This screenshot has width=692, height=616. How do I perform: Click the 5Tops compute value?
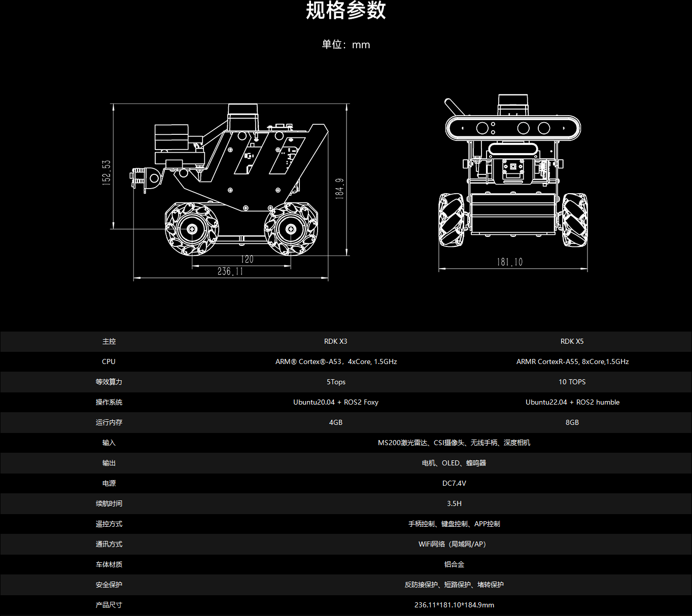tap(336, 382)
